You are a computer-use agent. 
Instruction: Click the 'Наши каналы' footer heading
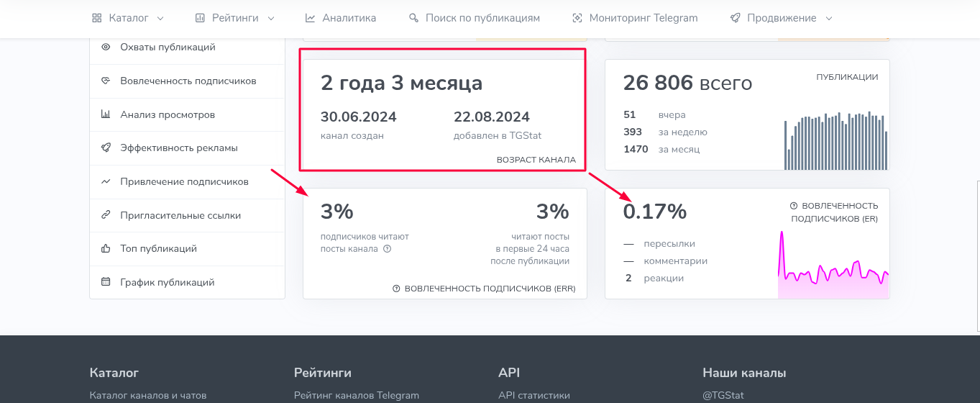pos(744,373)
